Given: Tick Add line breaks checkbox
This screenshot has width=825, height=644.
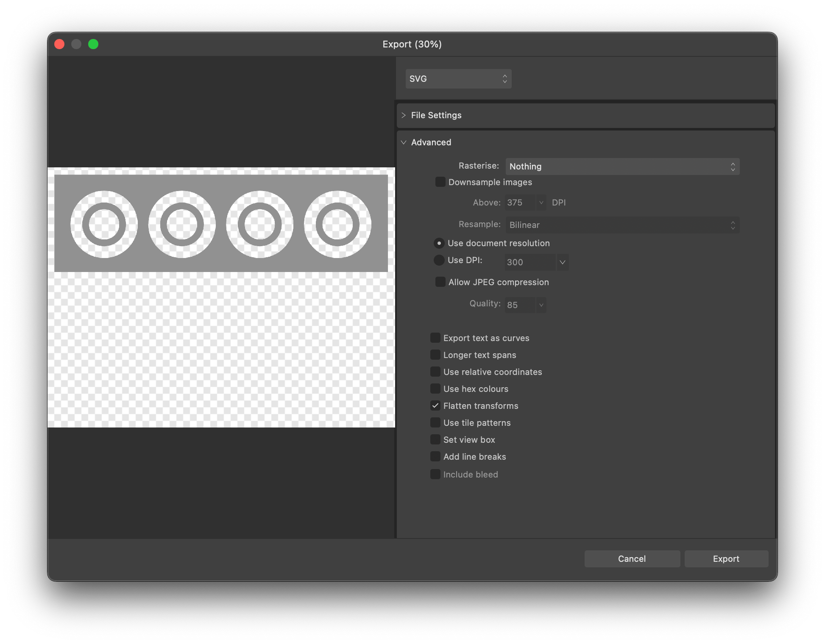Looking at the screenshot, I should [435, 456].
